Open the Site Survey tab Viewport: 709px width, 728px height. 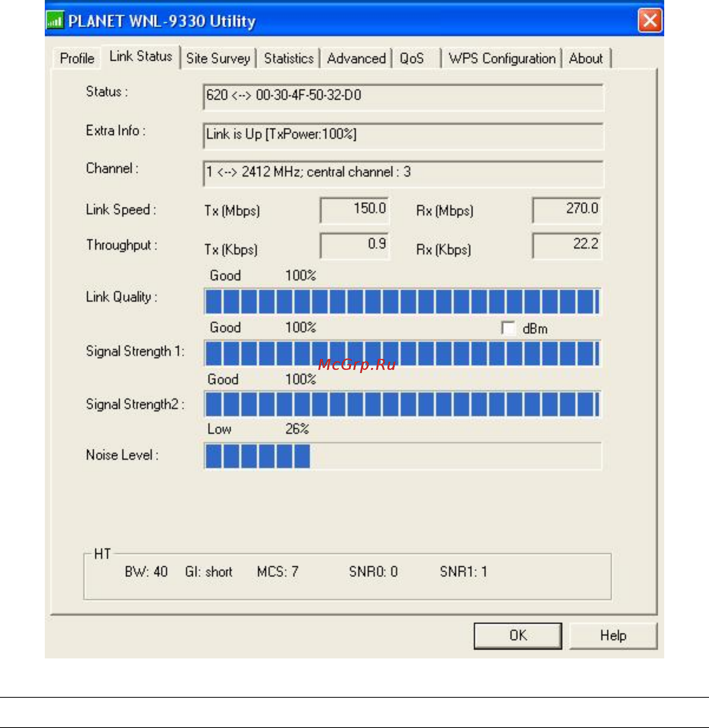click(218, 59)
